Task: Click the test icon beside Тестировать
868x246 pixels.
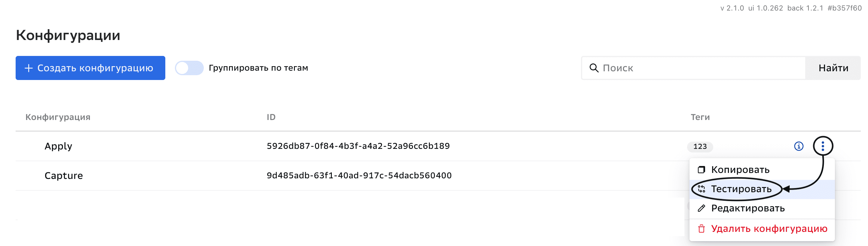Action: click(701, 189)
